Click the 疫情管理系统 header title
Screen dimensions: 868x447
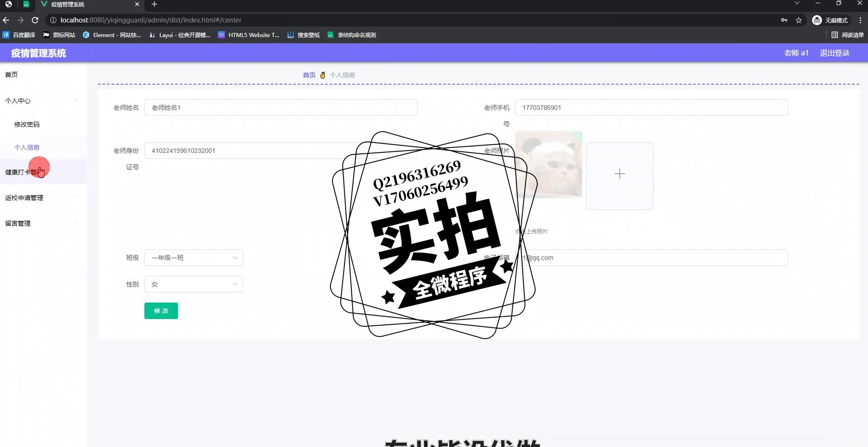pyautogui.click(x=38, y=53)
